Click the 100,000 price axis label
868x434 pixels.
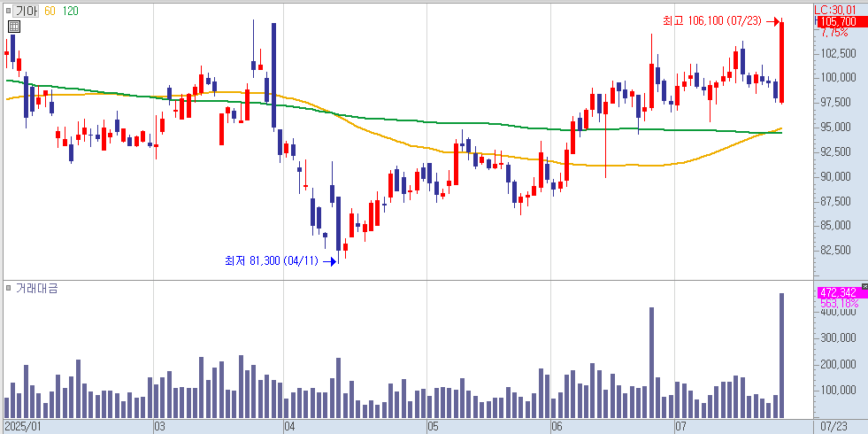click(838, 78)
